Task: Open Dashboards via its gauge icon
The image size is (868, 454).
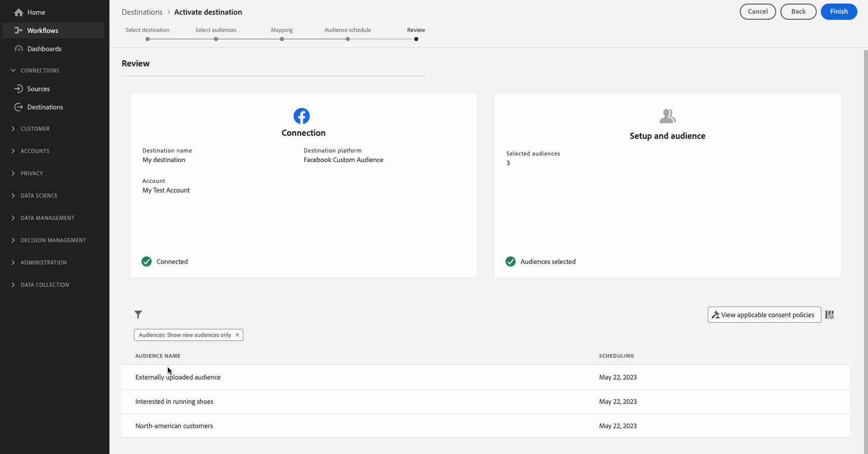Action: tap(19, 49)
